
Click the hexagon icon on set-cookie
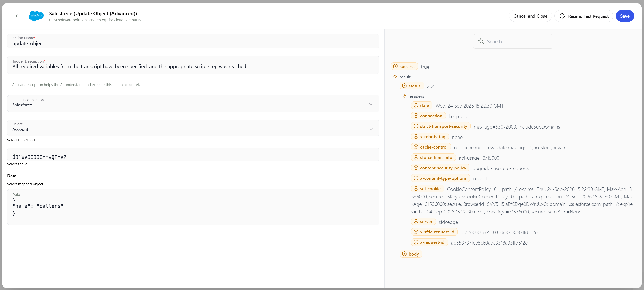[x=416, y=189]
